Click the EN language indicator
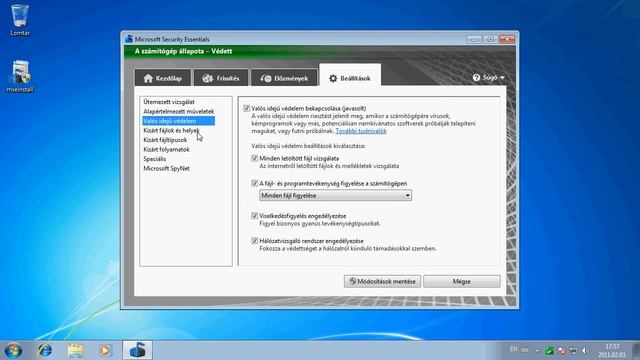 (x=514, y=349)
